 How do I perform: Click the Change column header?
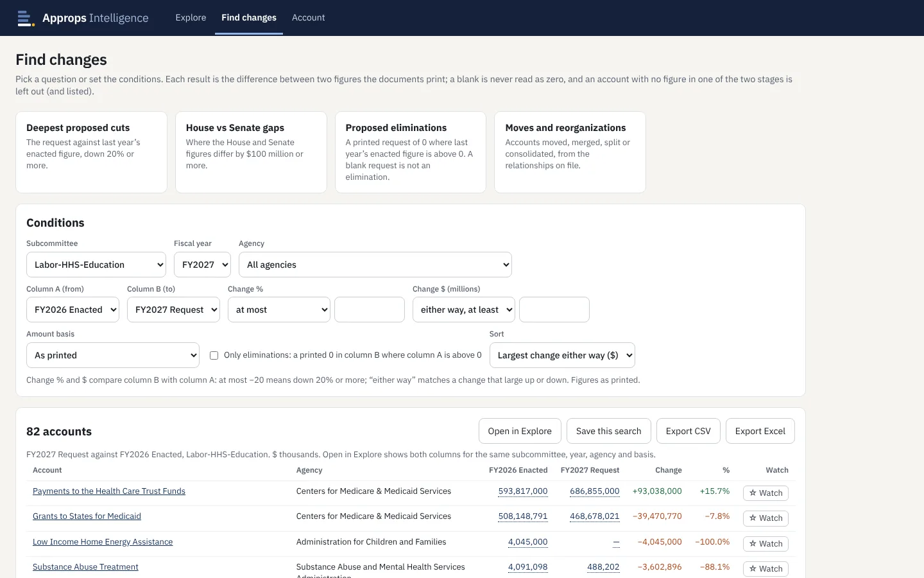coord(669,470)
